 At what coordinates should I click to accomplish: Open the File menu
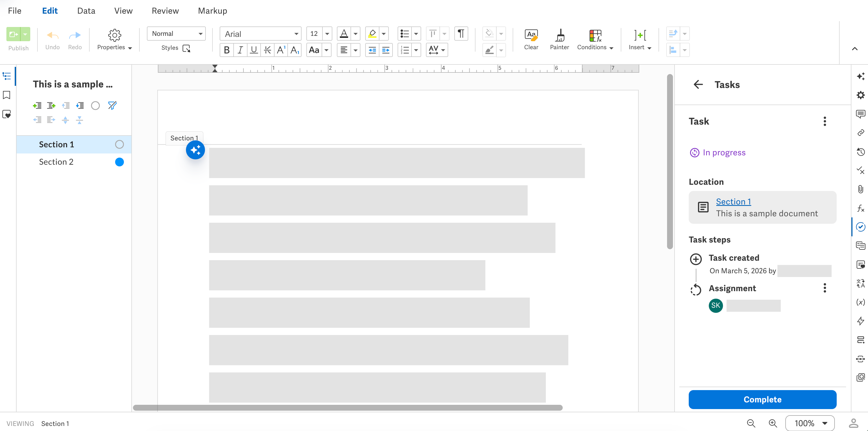[14, 11]
